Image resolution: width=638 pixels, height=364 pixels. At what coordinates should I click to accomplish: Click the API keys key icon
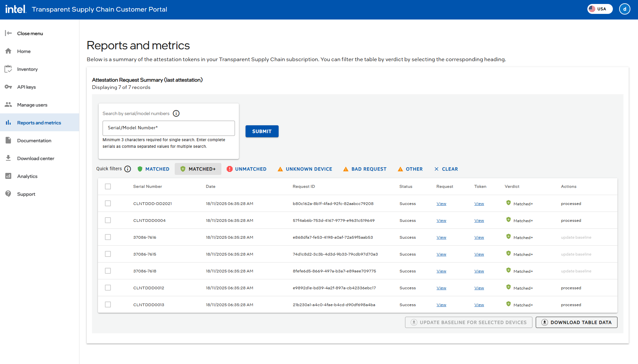tap(8, 87)
